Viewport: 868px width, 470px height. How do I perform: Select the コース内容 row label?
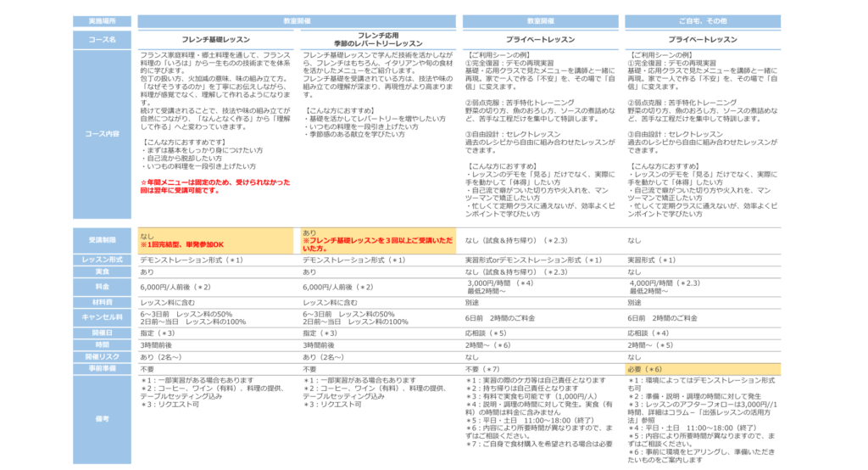(101, 134)
